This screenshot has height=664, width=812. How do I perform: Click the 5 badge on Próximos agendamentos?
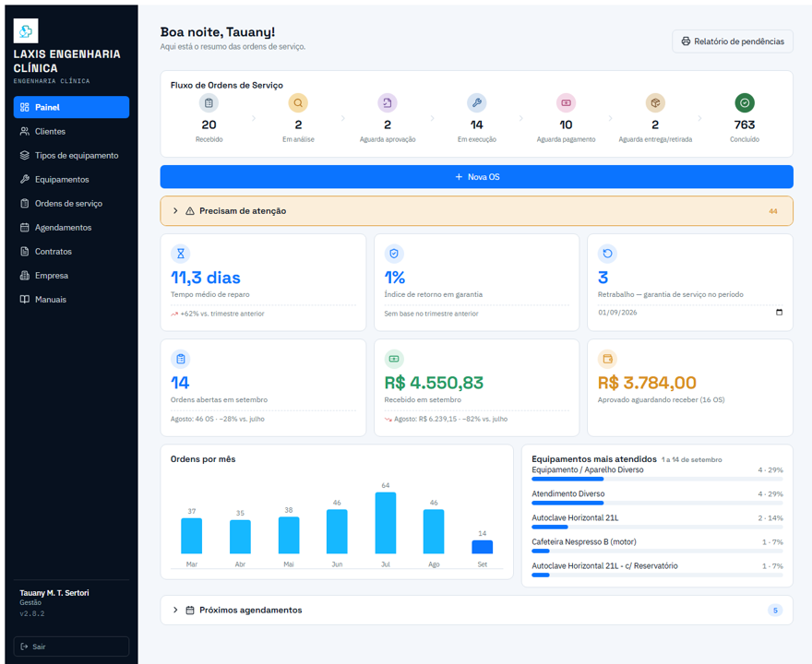775,611
